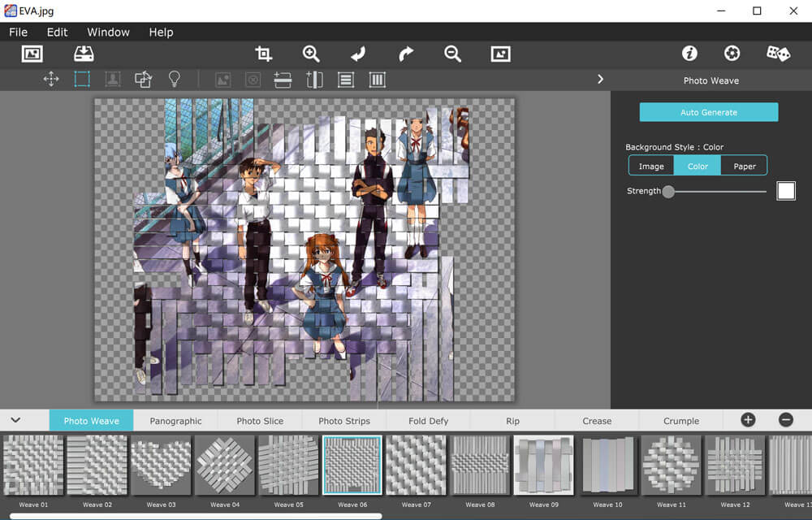812x520 pixels.
Task: Switch to the Panographic tab
Action: click(175, 421)
